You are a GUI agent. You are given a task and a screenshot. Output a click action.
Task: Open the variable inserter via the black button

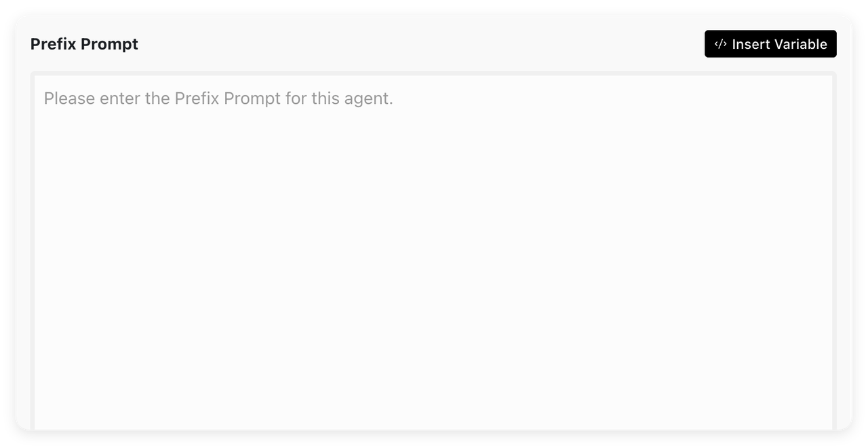770,44
